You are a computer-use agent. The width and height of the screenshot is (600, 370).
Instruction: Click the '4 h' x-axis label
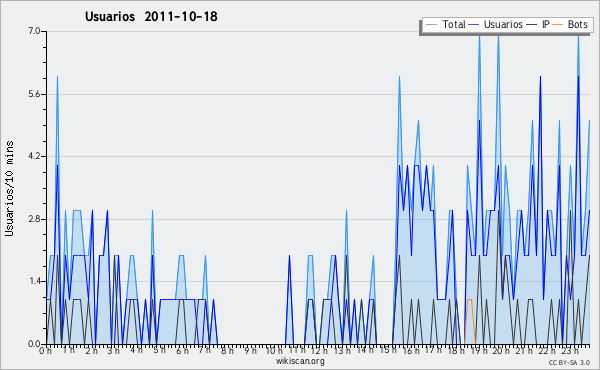coord(137,350)
